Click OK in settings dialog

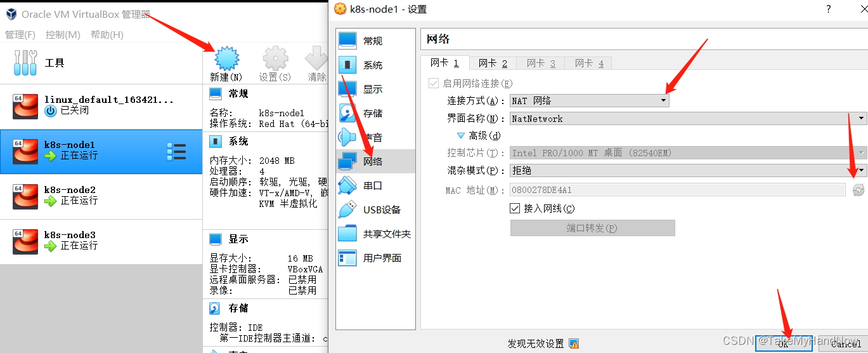[784, 343]
